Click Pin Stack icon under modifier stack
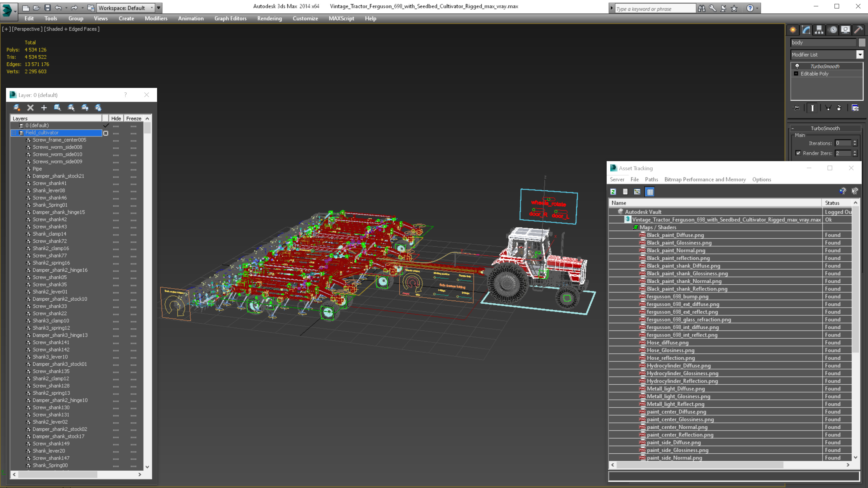The height and width of the screenshot is (488, 868). pyautogui.click(x=796, y=108)
